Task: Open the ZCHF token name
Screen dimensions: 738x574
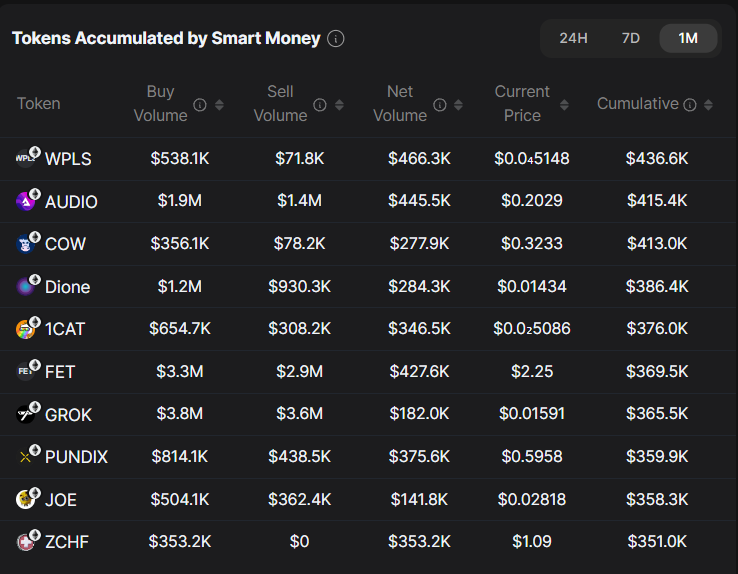Action: click(67, 542)
